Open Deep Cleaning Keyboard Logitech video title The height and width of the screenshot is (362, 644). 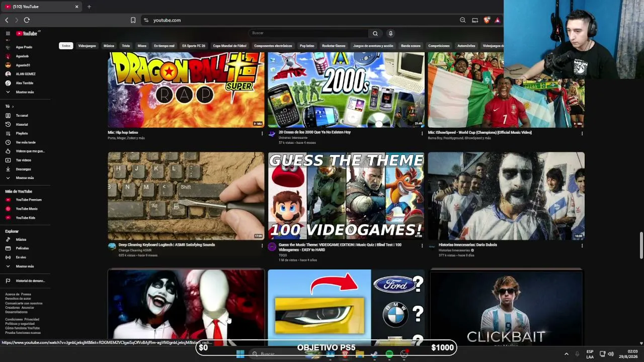coord(167,245)
